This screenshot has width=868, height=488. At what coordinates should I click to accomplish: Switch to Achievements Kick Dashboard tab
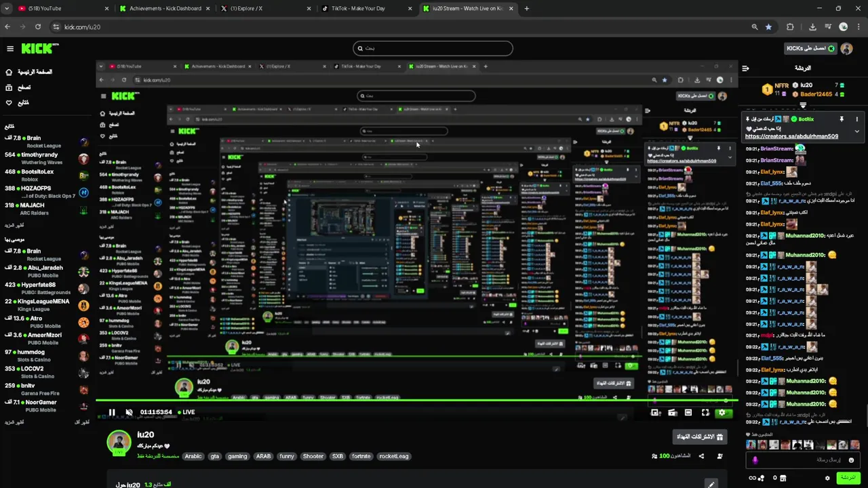click(x=165, y=8)
